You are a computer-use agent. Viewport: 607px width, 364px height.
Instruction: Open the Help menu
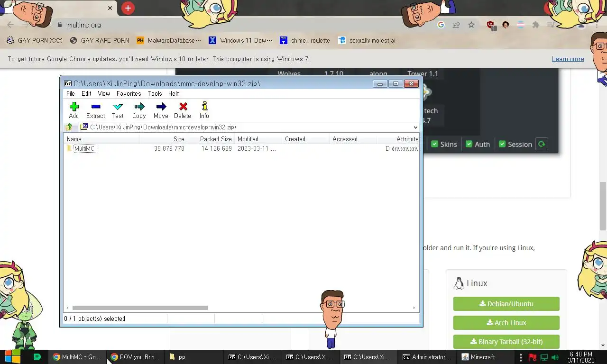[174, 93]
